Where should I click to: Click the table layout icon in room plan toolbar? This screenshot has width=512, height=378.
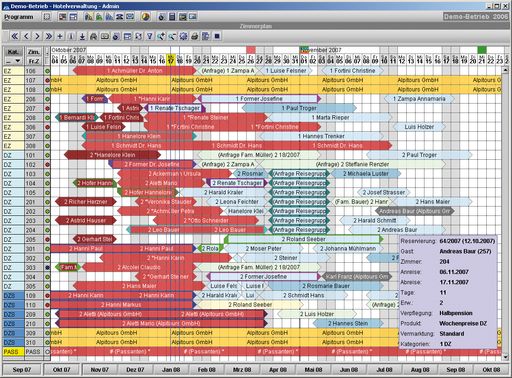point(127,36)
